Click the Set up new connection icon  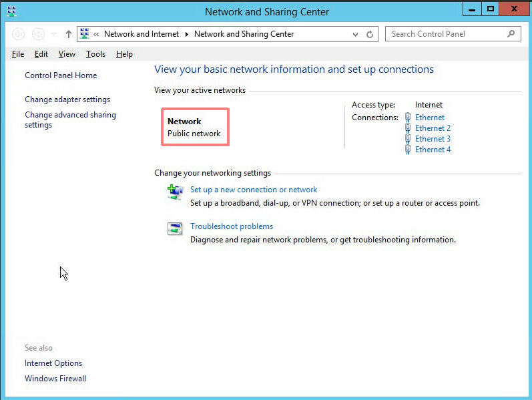pyautogui.click(x=175, y=192)
